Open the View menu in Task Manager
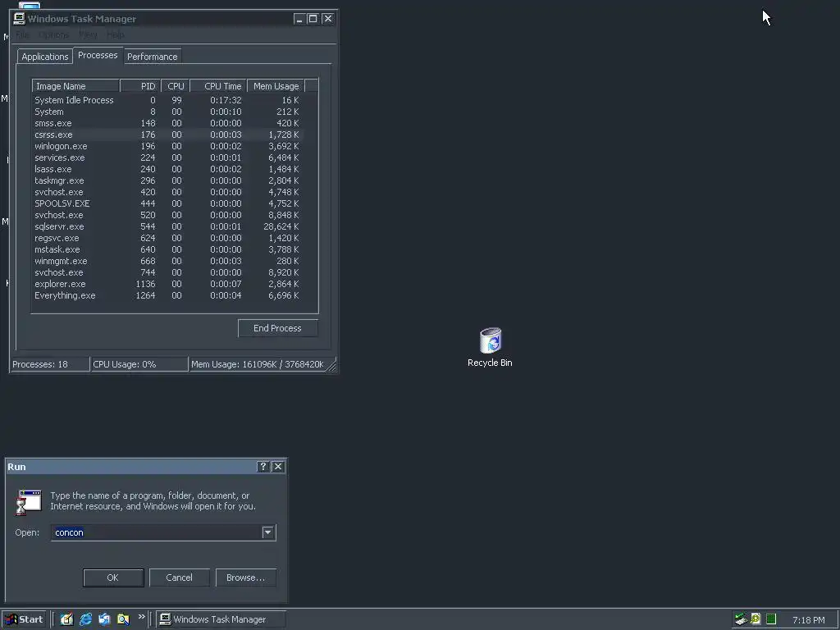The image size is (840, 630). (88, 34)
